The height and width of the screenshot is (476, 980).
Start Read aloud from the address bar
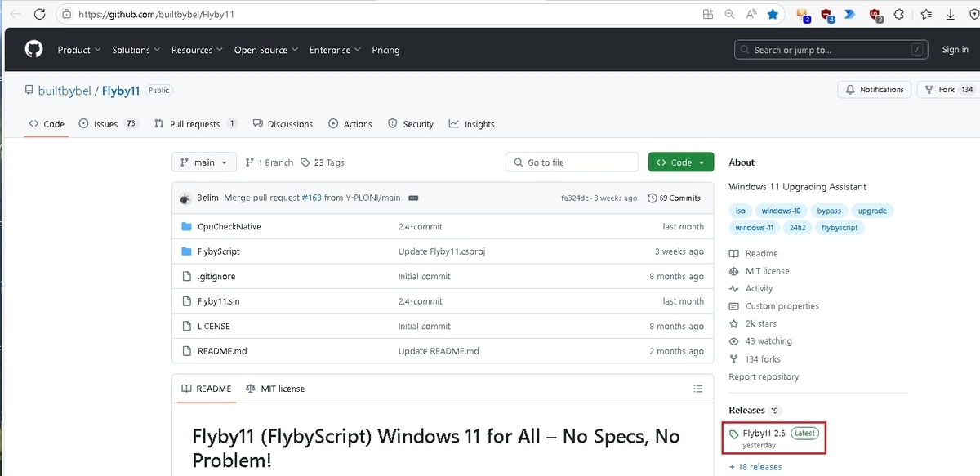pos(751,14)
